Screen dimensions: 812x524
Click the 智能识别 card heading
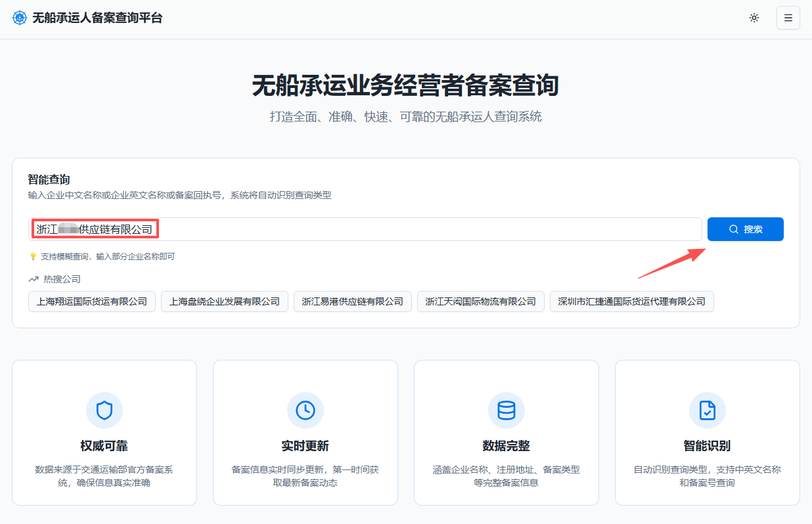[x=708, y=446]
